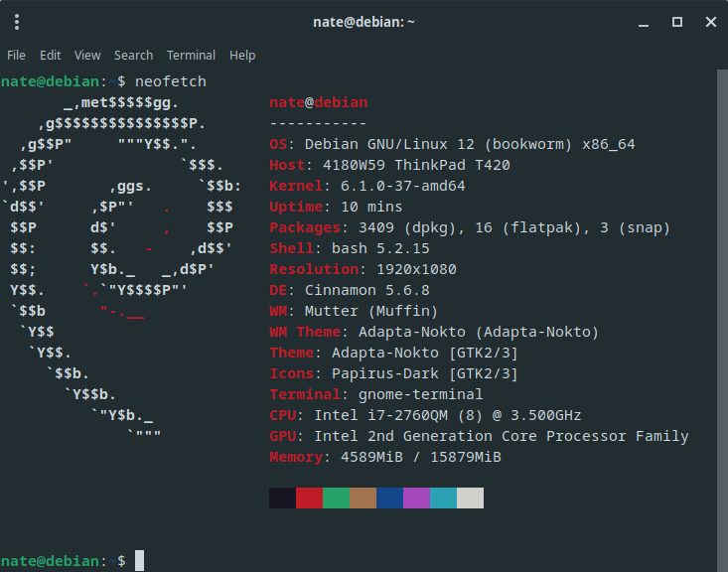Click the typed 'neofetch' command text
728x572 pixels.
coord(171,81)
